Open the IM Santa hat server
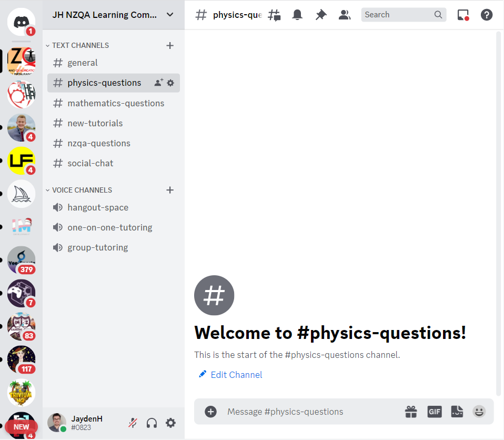 pos(21,227)
